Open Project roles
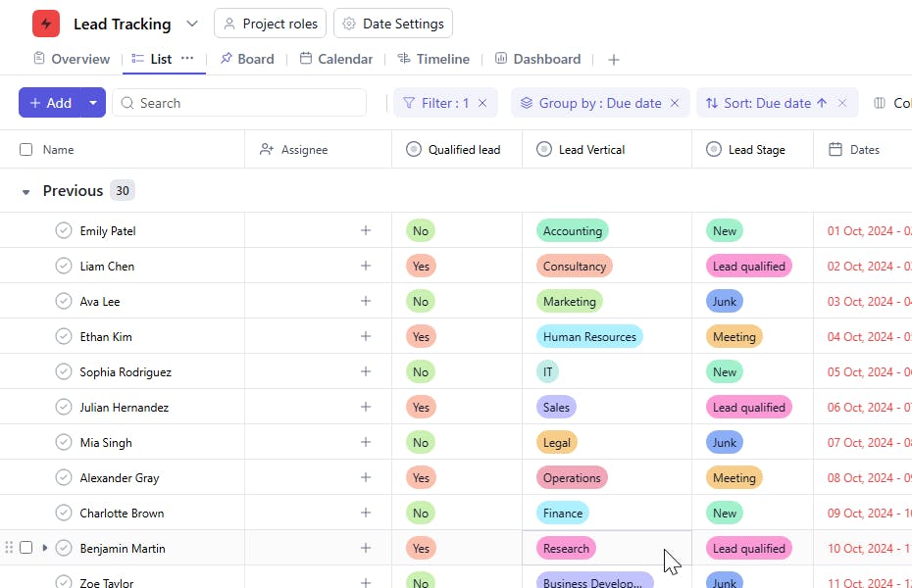The image size is (912, 588). point(270,24)
